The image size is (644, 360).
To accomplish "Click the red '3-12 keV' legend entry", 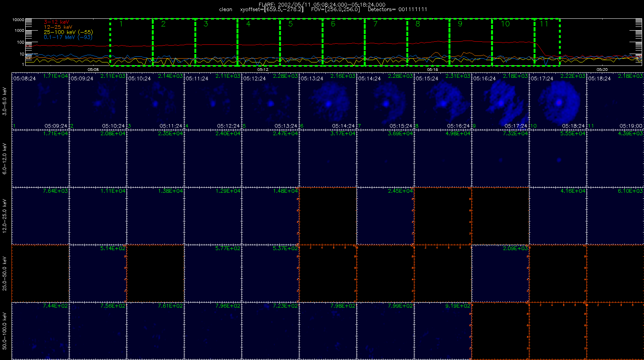I will coord(56,22).
